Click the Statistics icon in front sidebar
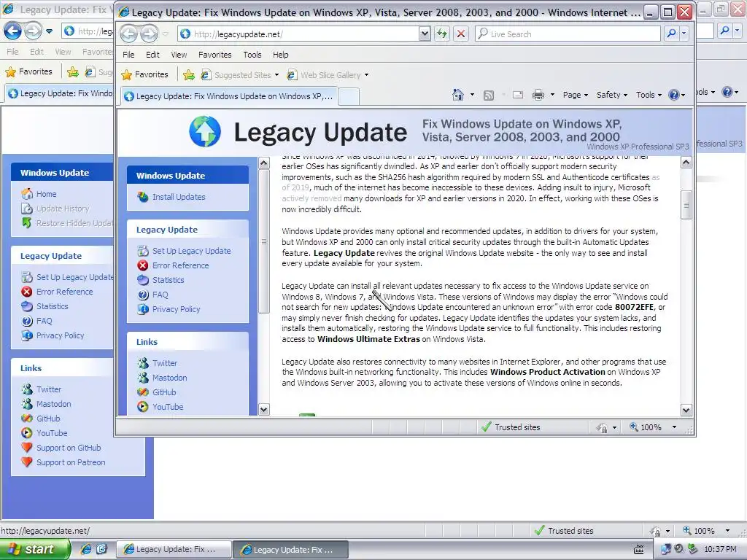 [142, 280]
